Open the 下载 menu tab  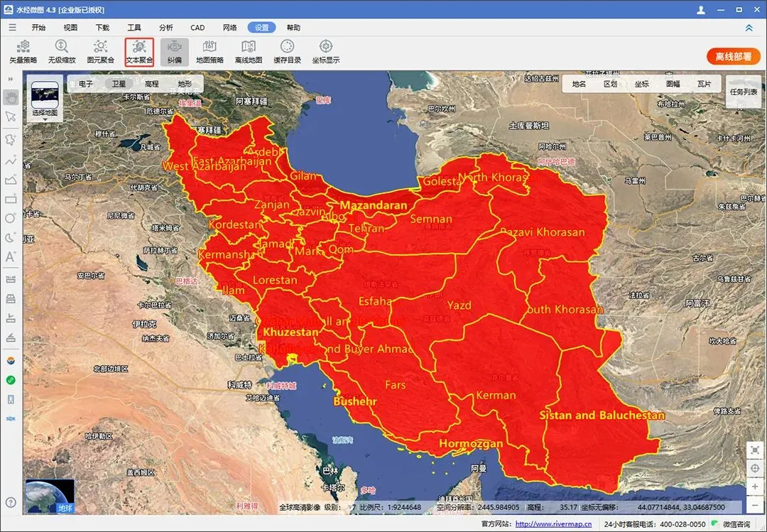coord(102,28)
